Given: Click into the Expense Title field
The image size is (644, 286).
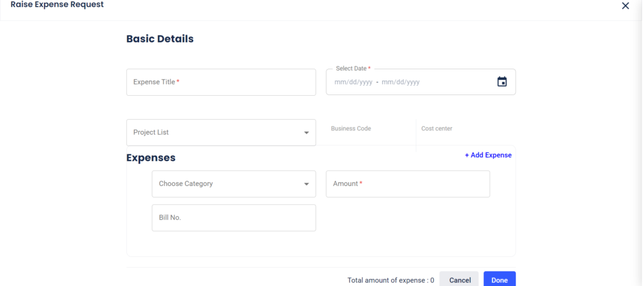Looking at the screenshot, I should click(x=221, y=82).
